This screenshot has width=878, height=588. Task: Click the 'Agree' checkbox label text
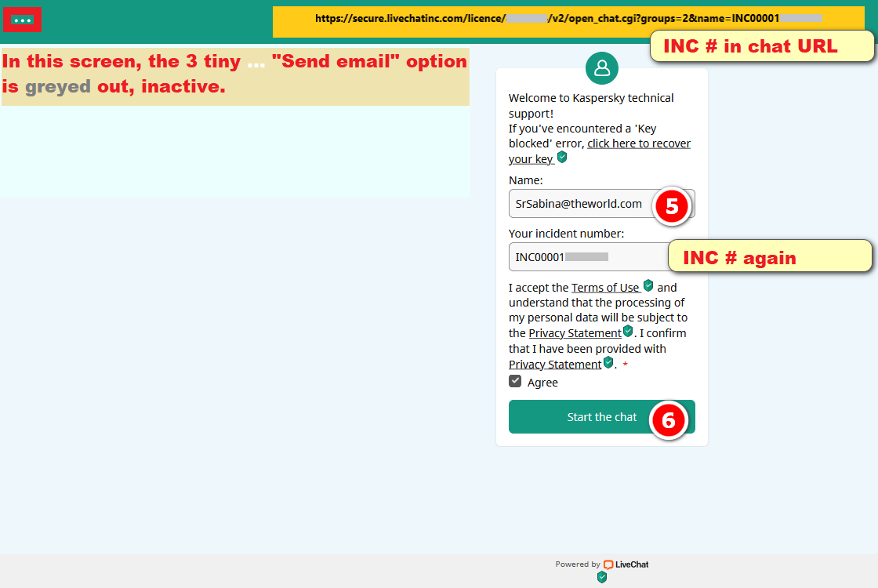coord(542,383)
